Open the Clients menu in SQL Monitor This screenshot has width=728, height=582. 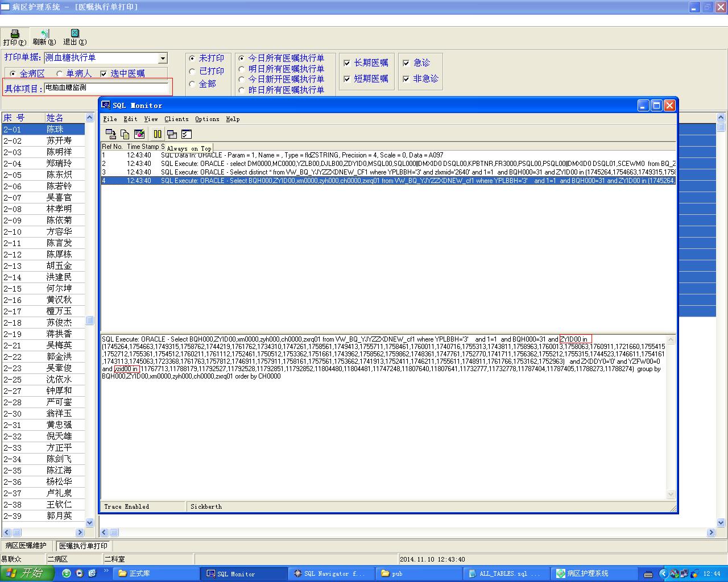click(176, 119)
